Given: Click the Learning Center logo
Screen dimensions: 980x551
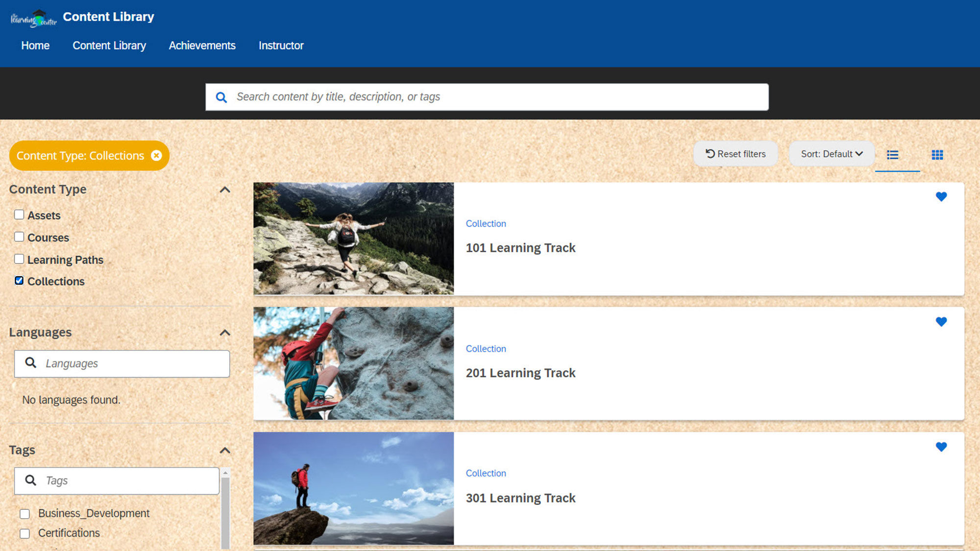Looking at the screenshot, I should [x=33, y=19].
